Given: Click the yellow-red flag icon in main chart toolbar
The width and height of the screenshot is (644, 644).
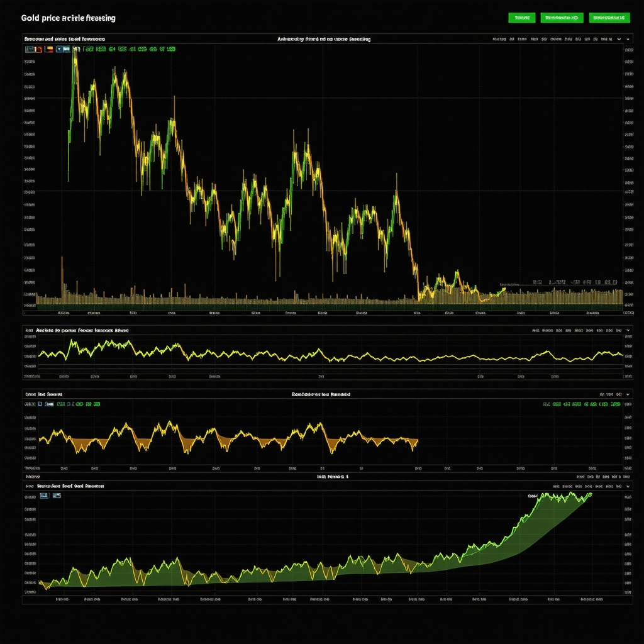Looking at the screenshot, I should pyautogui.click(x=49, y=49).
